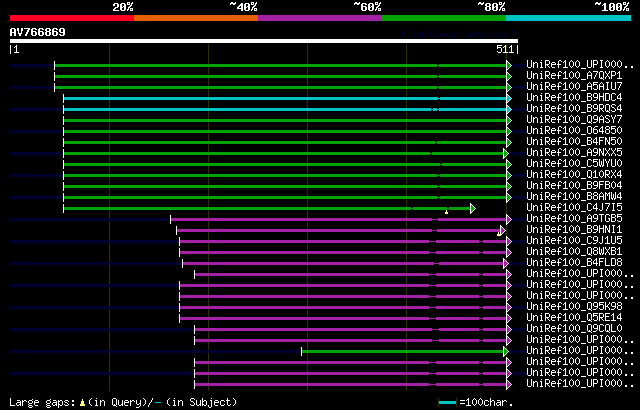Click purple arrowhead of the Q9CQL0 alignment
The image size is (640, 410).
(509, 330)
